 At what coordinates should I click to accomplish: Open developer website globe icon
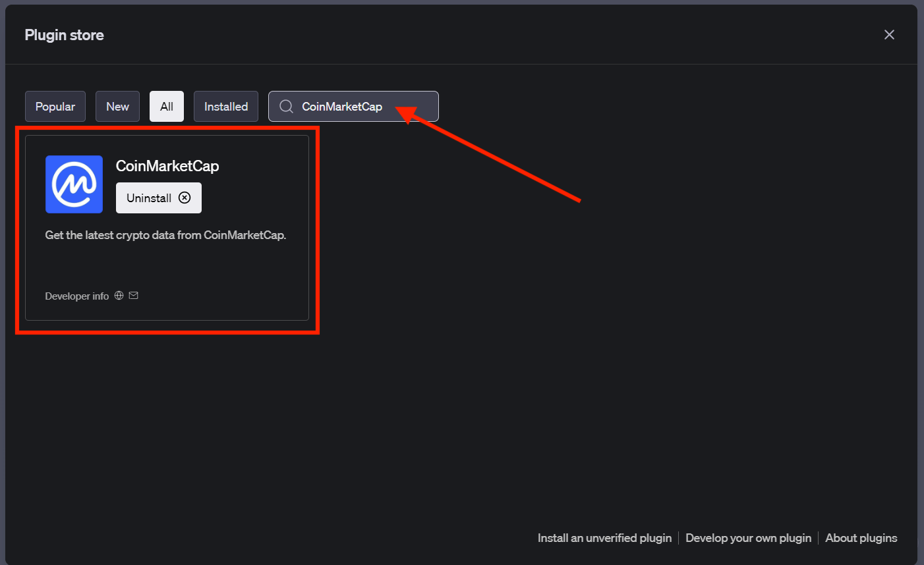pyautogui.click(x=119, y=296)
